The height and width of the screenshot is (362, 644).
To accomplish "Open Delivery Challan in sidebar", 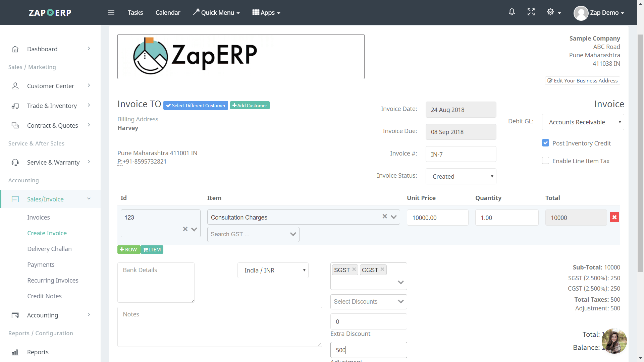I will (x=49, y=249).
